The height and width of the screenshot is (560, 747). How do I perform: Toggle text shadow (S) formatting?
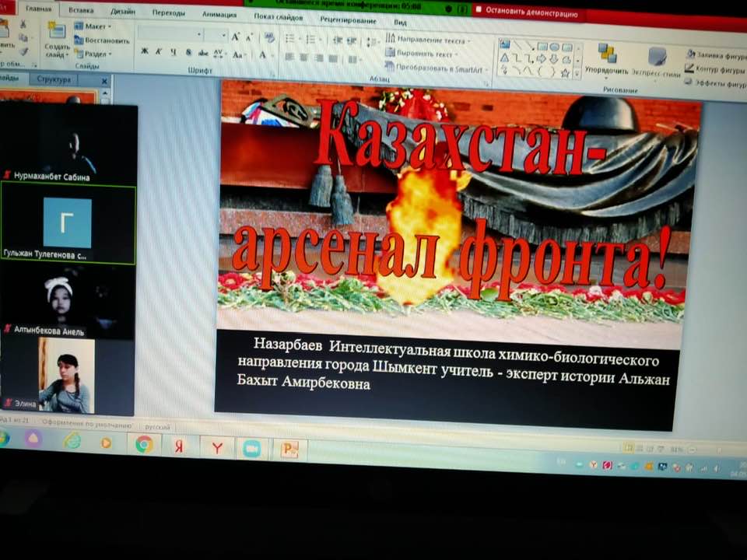pos(188,52)
